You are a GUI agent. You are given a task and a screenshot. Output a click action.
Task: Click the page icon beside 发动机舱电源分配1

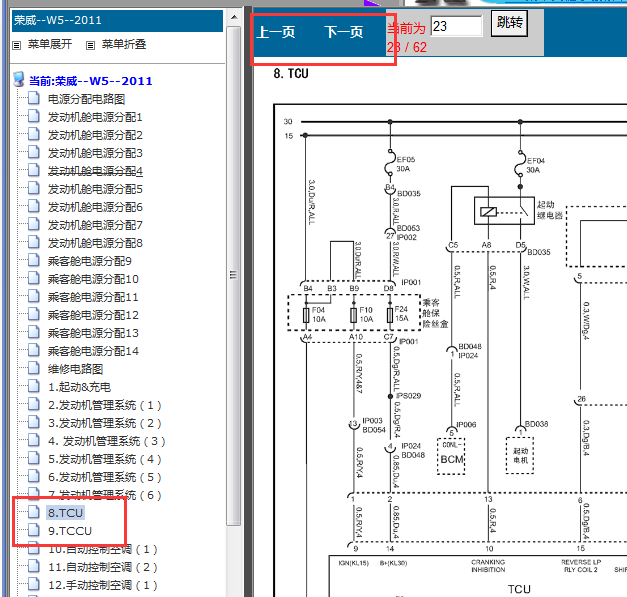tap(34, 116)
